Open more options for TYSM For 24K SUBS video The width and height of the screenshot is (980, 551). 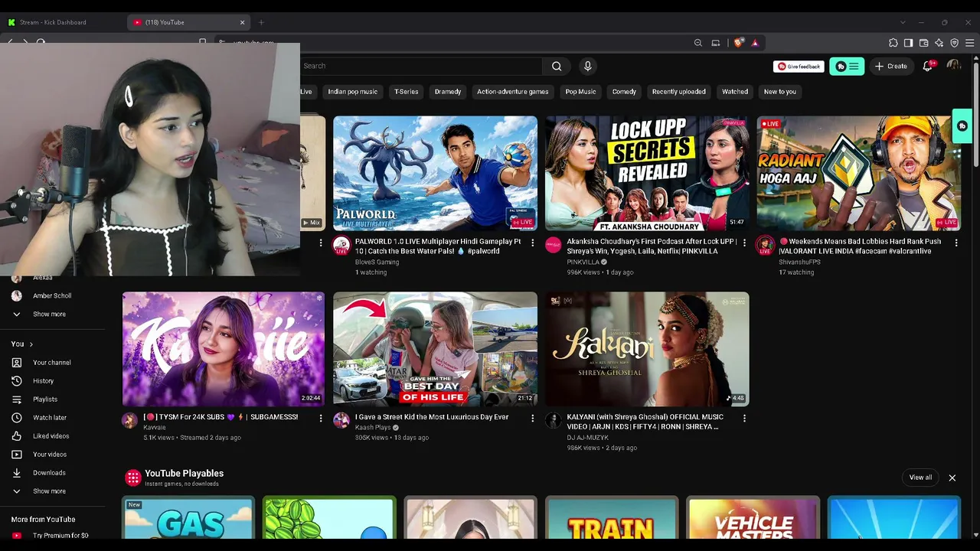(x=321, y=419)
